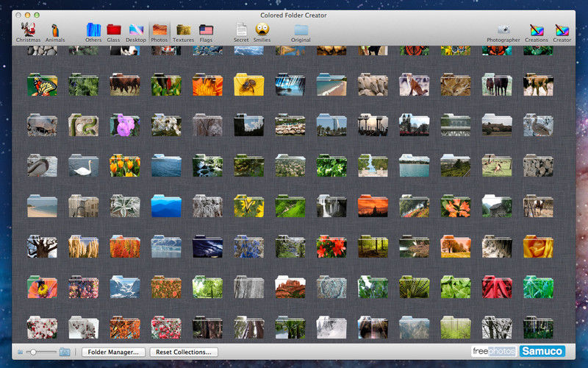Select the Glass folder collection
The image size is (588, 368).
pos(113,32)
